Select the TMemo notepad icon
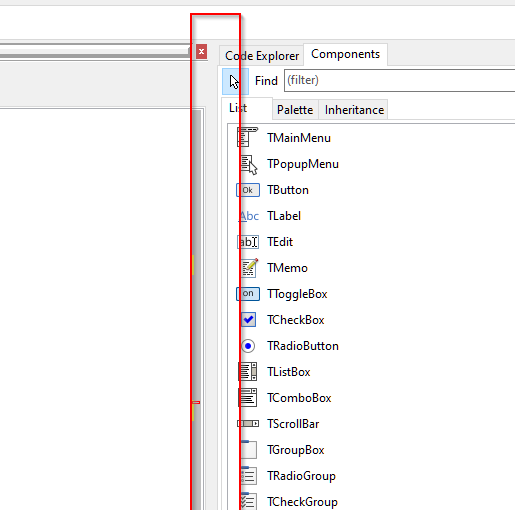The image size is (515, 510). pos(249,268)
